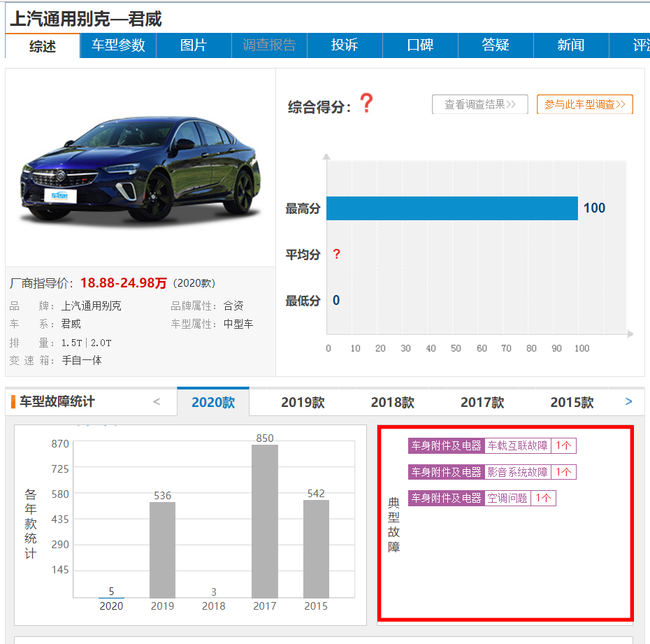
Task: Select the 2019款 model year tab
Action: pyautogui.click(x=303, y=402)
